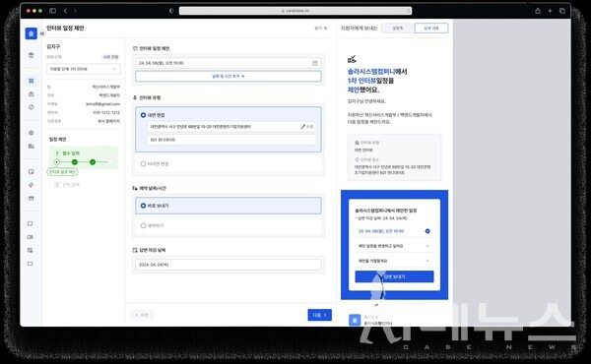The image size is (591, 364).
Task: Toggle the browser sidebar button
Action: [53, 11]
